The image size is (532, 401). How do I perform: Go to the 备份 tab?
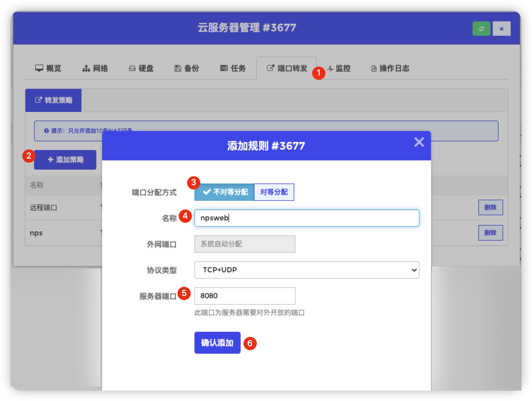186,68
